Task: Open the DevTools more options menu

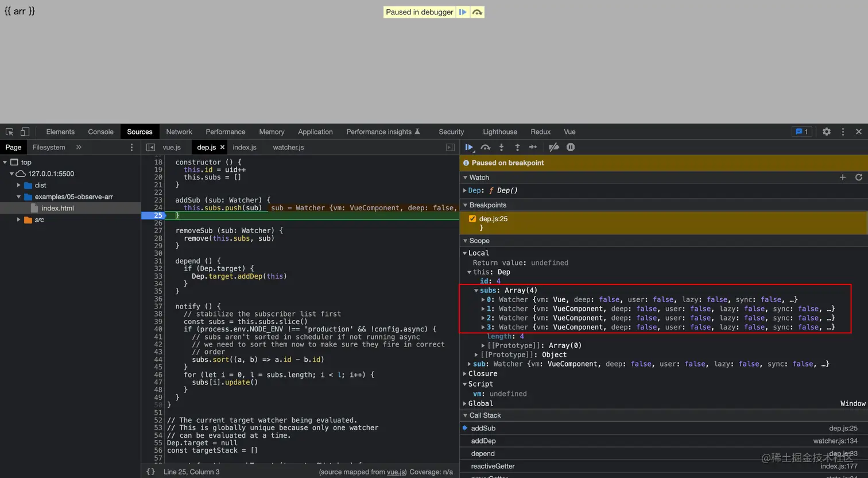Action: (843, 132)
